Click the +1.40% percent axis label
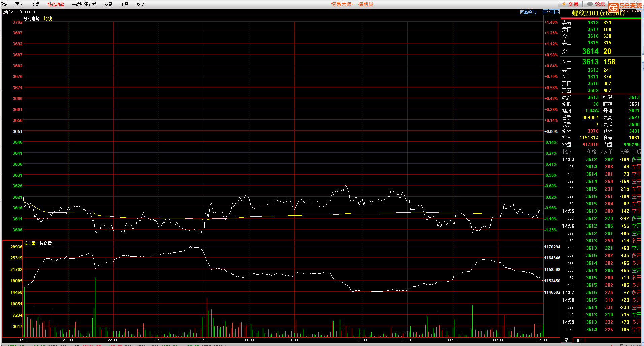The width and height of the screenshot is (644, 346). tap(551, 22)
